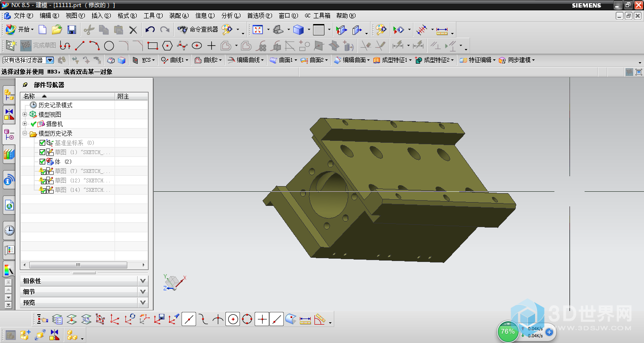Expand the 模型视图 tree node
The width and height of the screenshot is (644, 343).
point(25,114)
